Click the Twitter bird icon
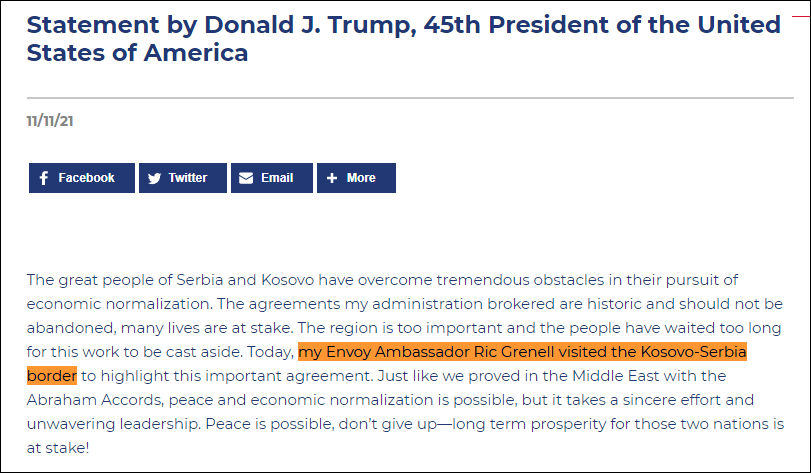Viewport: 811px width, 473px height. [x=154, y=178]
